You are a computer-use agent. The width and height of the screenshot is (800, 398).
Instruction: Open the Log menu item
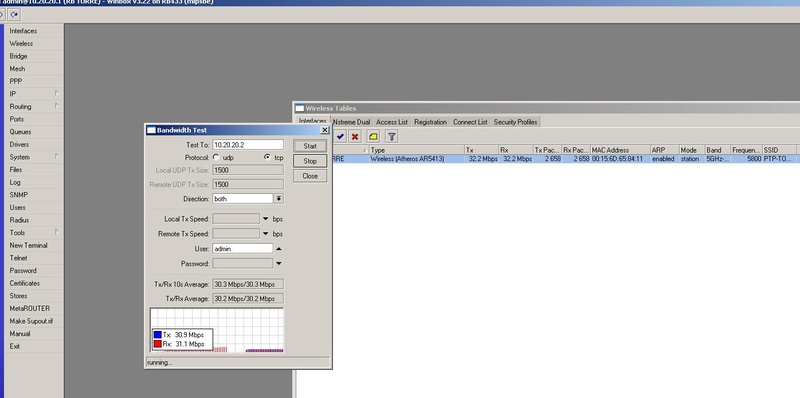click(x=15, y=182)
